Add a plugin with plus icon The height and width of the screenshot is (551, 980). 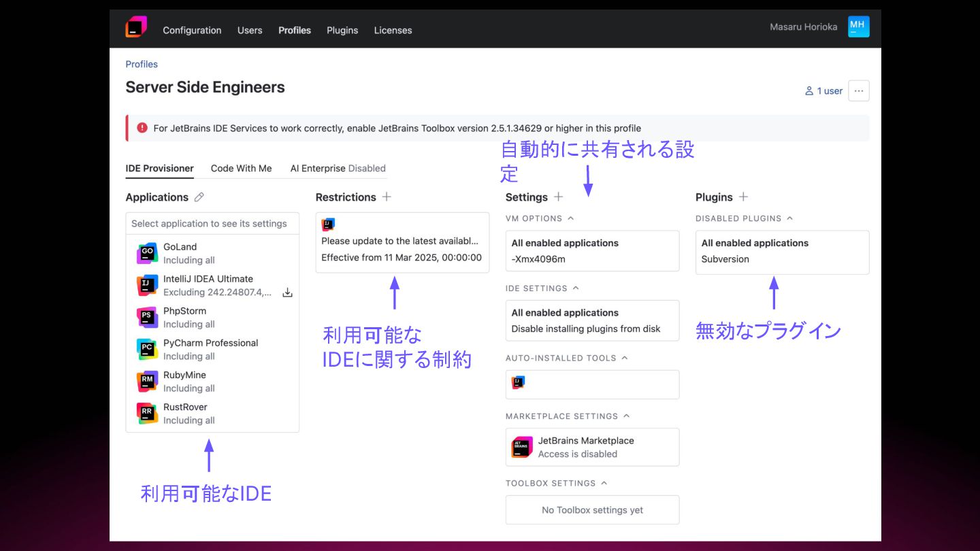743,197
